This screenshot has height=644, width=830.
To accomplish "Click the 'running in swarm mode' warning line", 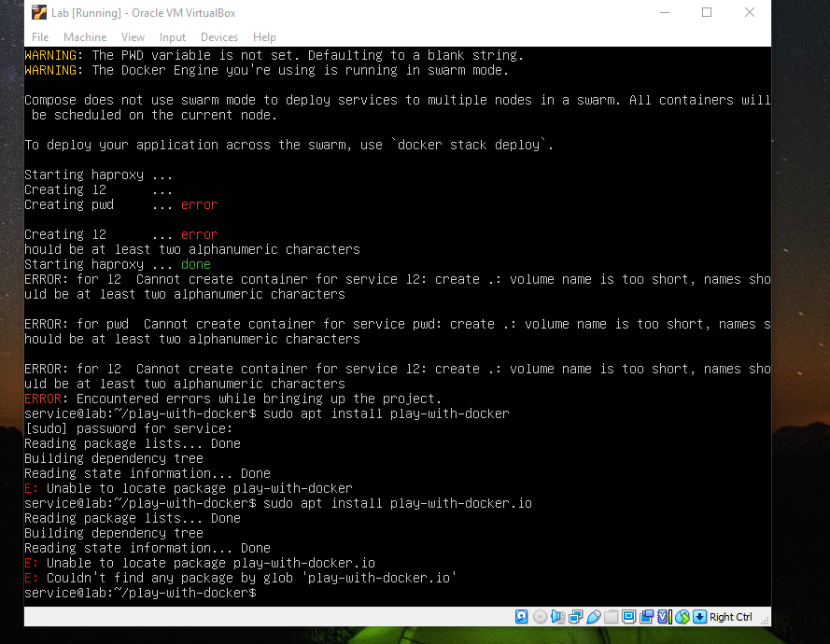I will [267, 70].
